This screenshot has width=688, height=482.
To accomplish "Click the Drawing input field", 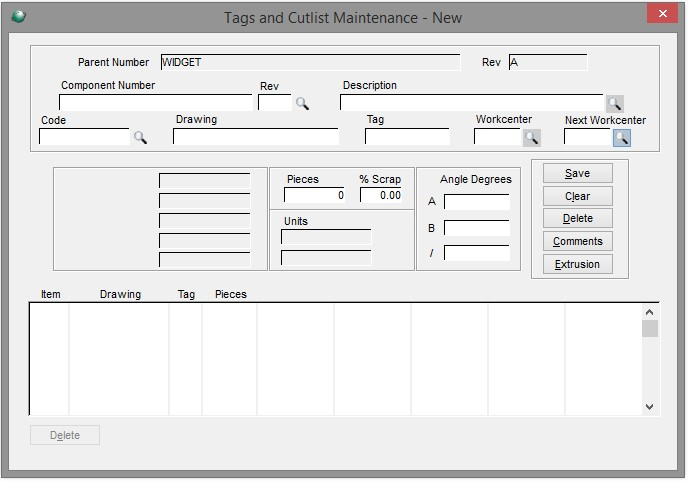I will 256,136.
